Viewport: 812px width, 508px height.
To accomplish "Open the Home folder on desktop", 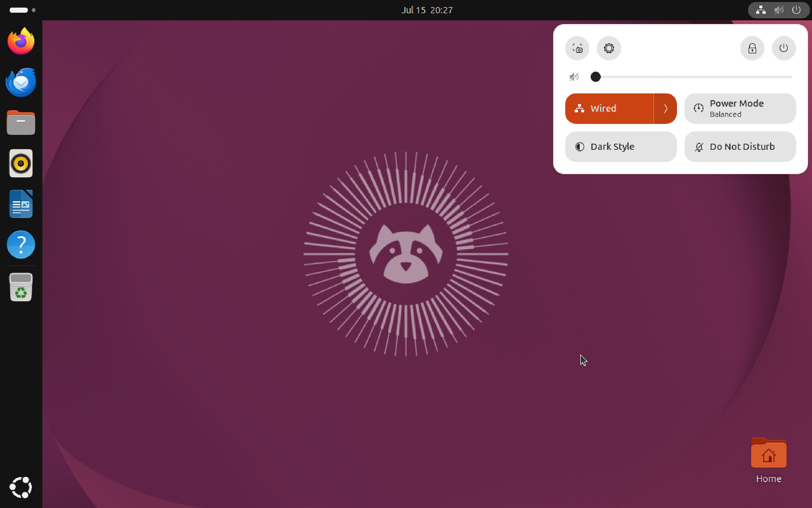I will [x=769, y=460].
